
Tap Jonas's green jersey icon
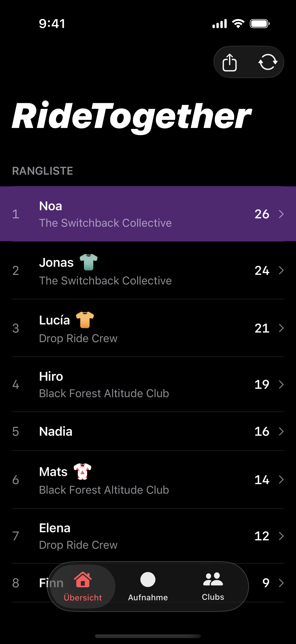(88, 262)
